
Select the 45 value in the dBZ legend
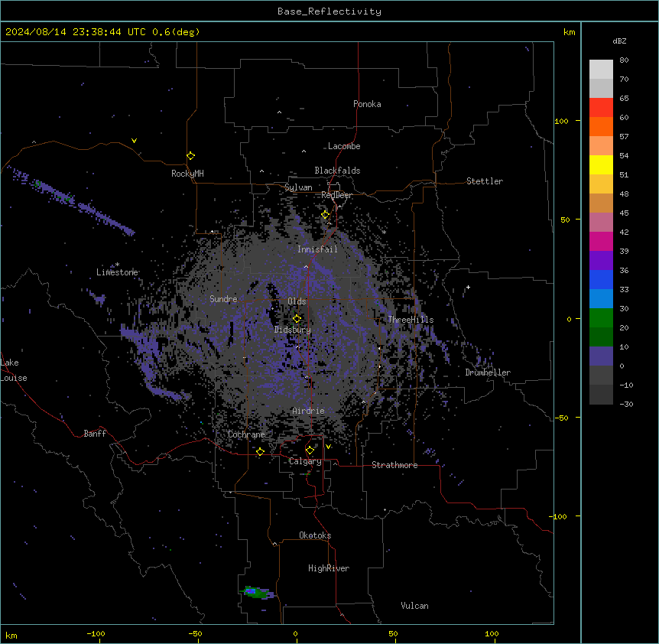[624, 213]
